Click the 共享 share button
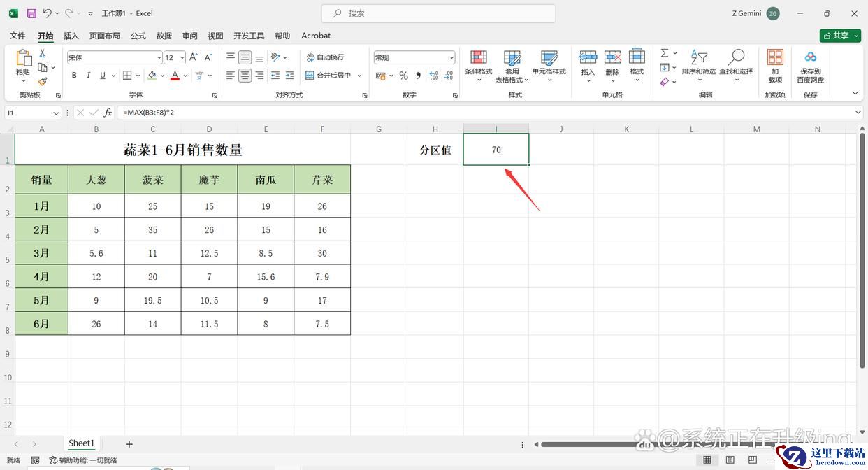The height and width of the screenshot is (470, 868). 839,36
